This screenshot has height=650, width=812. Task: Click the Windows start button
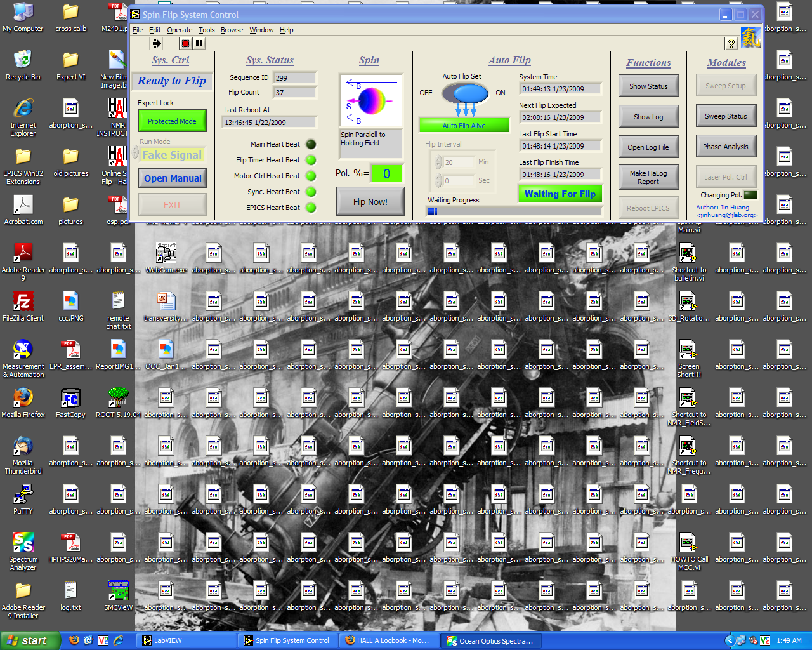[30, 640]
